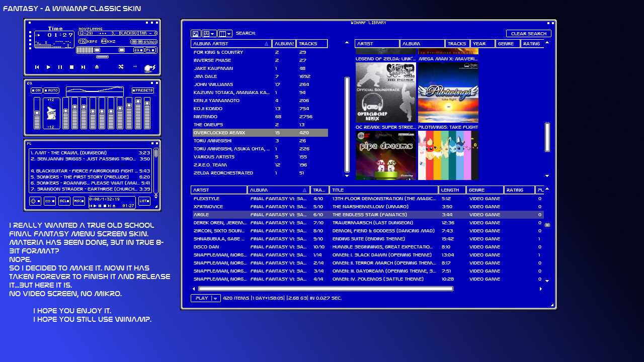Viewport: 644px width, 362px height.
Task: Toggle equalizer AUTO mode
Action: (51, 90)
